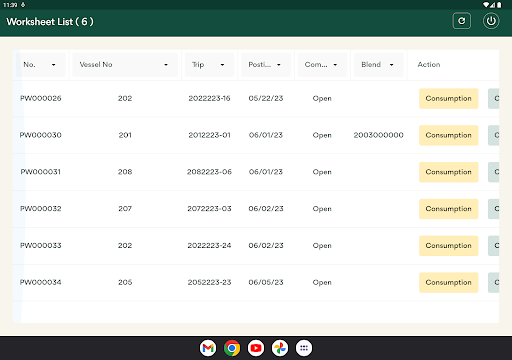The image size is (512, 360).
Task: Open Consumption for PW000033
Action: point(448,246)
